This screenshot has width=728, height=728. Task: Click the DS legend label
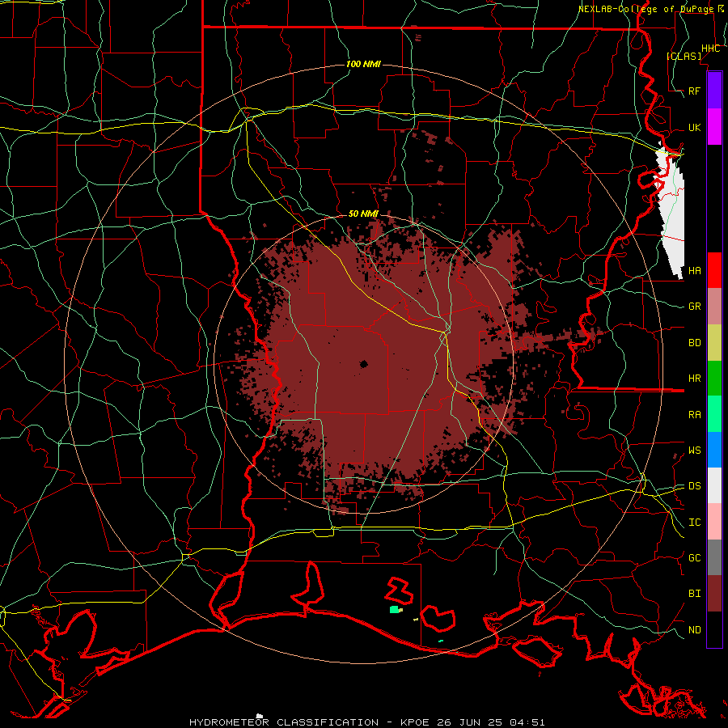click(x=694, y=486)
